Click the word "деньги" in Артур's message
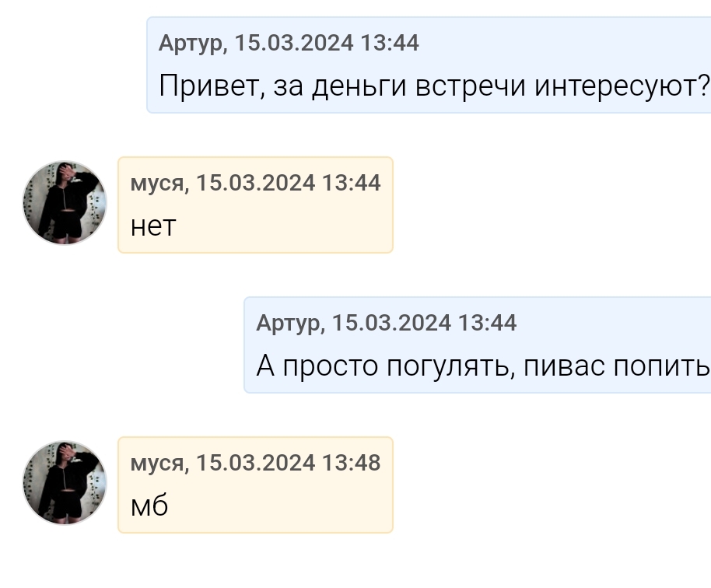Viewport: 711px width, 588px height. coord(359,86)
